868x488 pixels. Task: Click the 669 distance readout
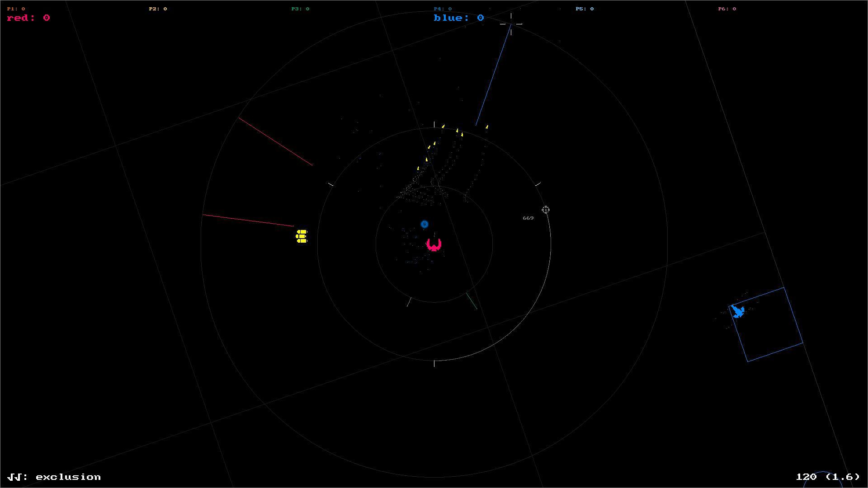coord(528,218)
